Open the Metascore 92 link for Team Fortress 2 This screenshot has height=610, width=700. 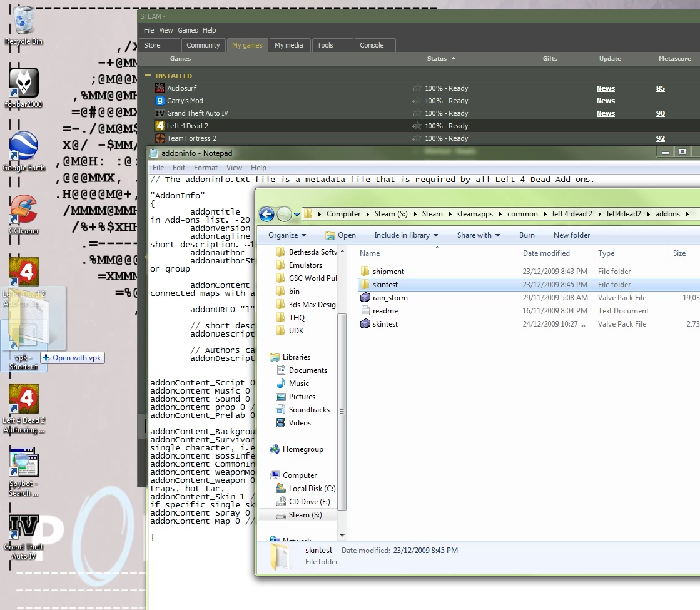pos(660,138)
